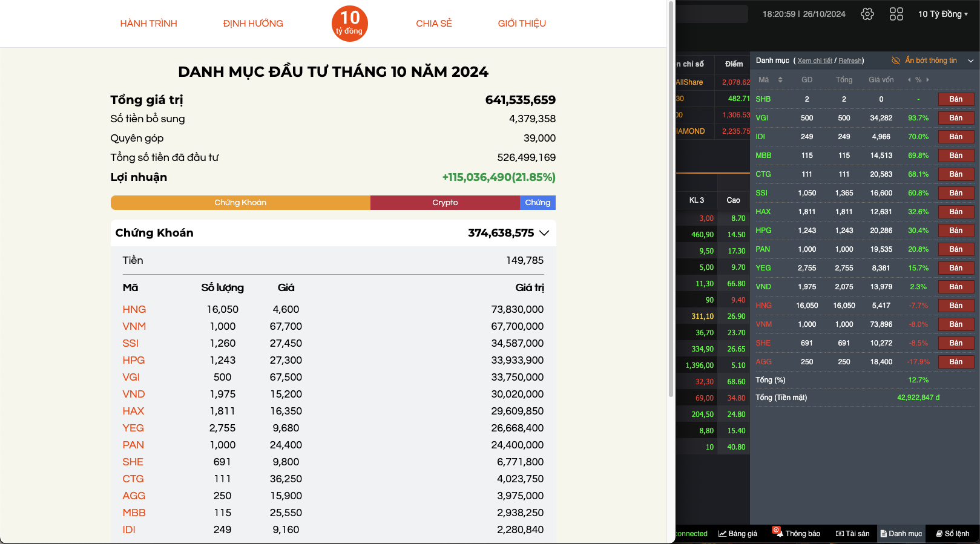This screenshot has width=980, height=544.
Task: Open HNG stock link in portfolio table
Action: (134, 309)
